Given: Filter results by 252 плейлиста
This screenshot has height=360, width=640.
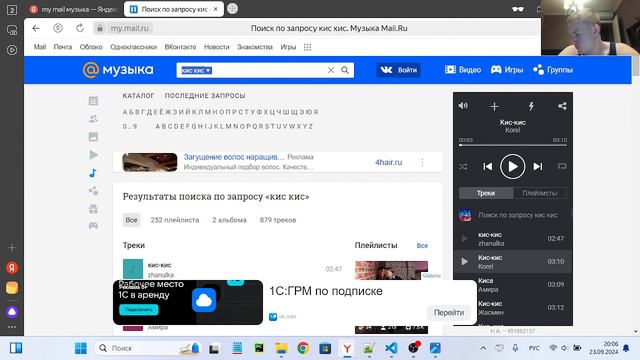Looking at the screenshot, I should pyautogui.click(x=175, y=220).
